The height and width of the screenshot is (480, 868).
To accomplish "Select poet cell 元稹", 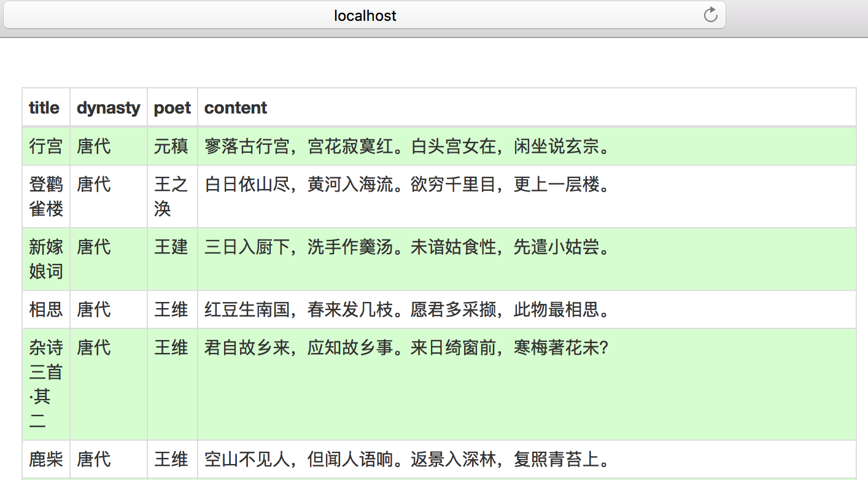I will 172,146.
